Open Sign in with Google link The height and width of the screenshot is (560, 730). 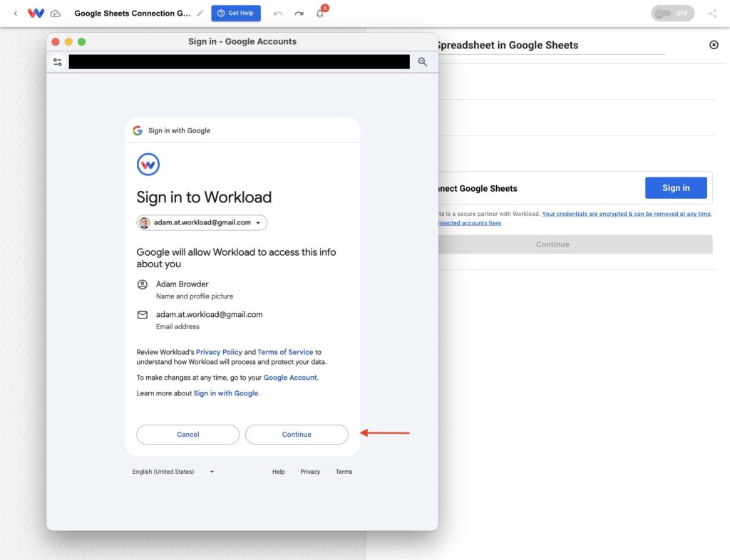(x=226, y=393)
